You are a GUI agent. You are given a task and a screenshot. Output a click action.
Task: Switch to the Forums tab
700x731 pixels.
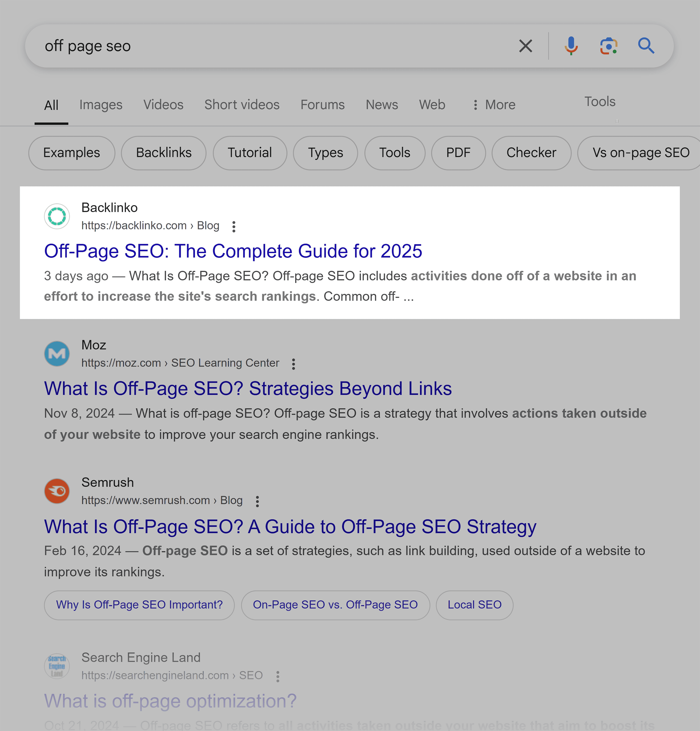pos(323,105)
